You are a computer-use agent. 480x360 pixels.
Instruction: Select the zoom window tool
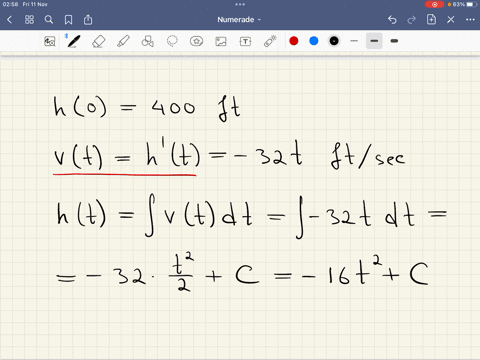[x=50, y=41]
